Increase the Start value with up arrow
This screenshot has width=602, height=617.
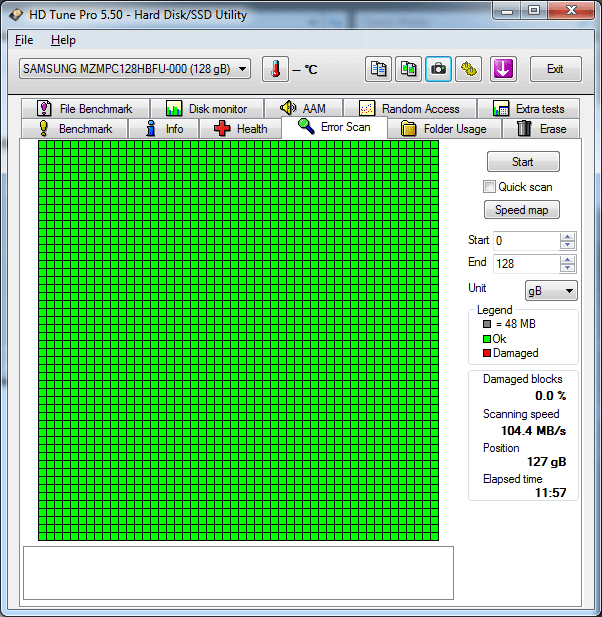pyautogui.click(x=567, y=236)
